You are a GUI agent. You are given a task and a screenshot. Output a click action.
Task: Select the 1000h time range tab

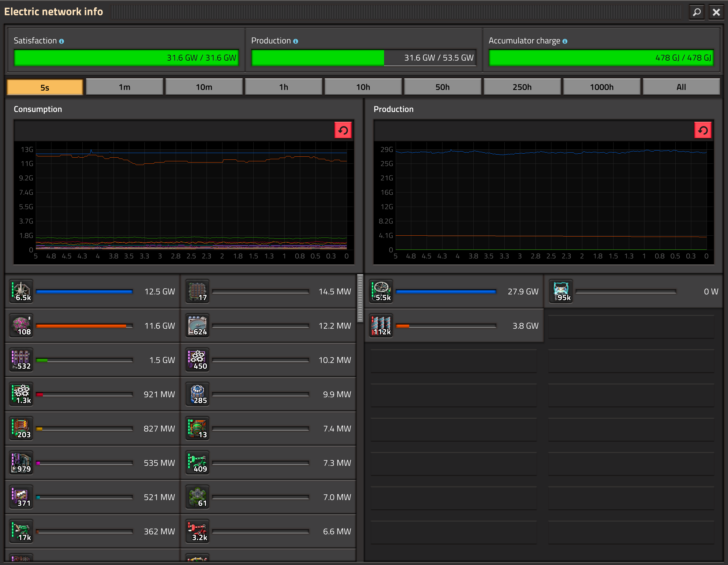[x=602, y=87]
